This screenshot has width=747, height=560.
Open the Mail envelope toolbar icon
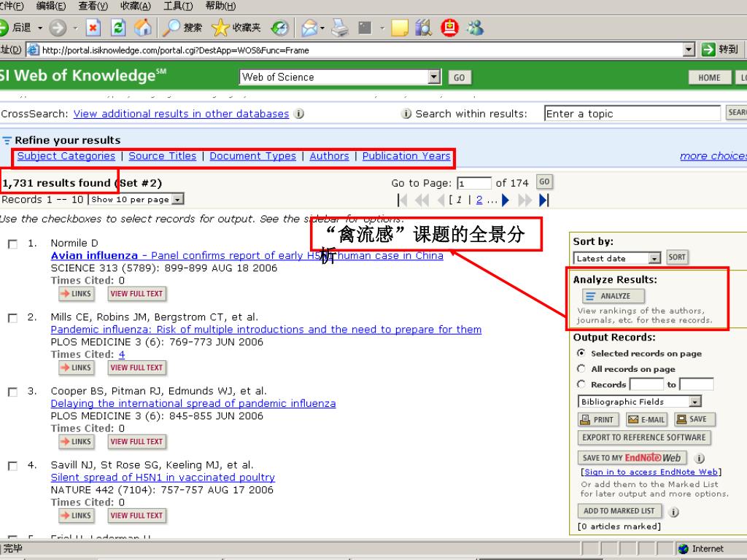309,28
